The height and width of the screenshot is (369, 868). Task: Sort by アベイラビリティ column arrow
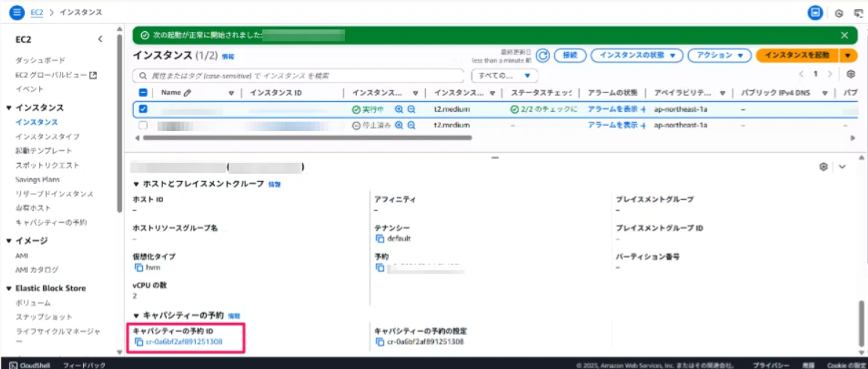pos(722,93)
